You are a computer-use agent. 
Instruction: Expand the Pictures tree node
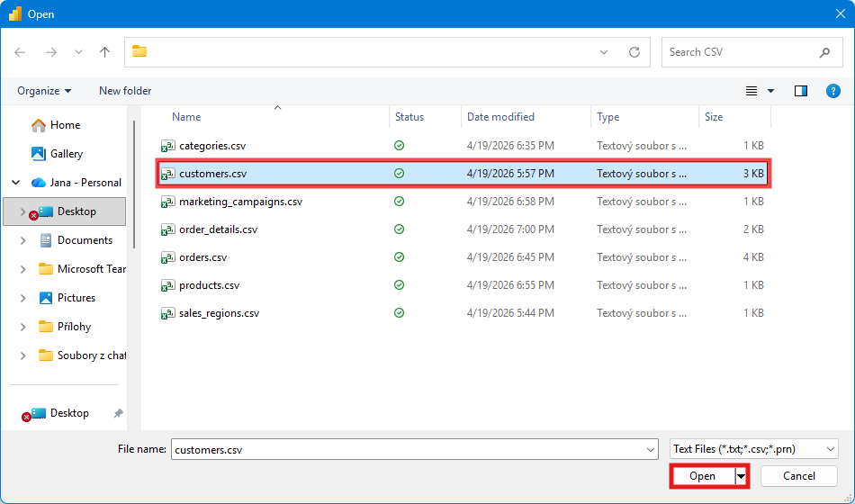(x=22, y=299)
